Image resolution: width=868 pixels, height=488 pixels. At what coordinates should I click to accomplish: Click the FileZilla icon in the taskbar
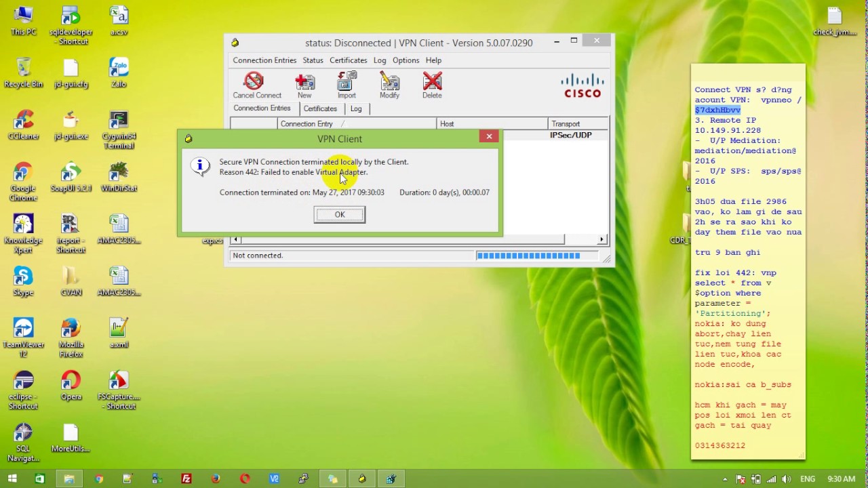pos(186,479)
